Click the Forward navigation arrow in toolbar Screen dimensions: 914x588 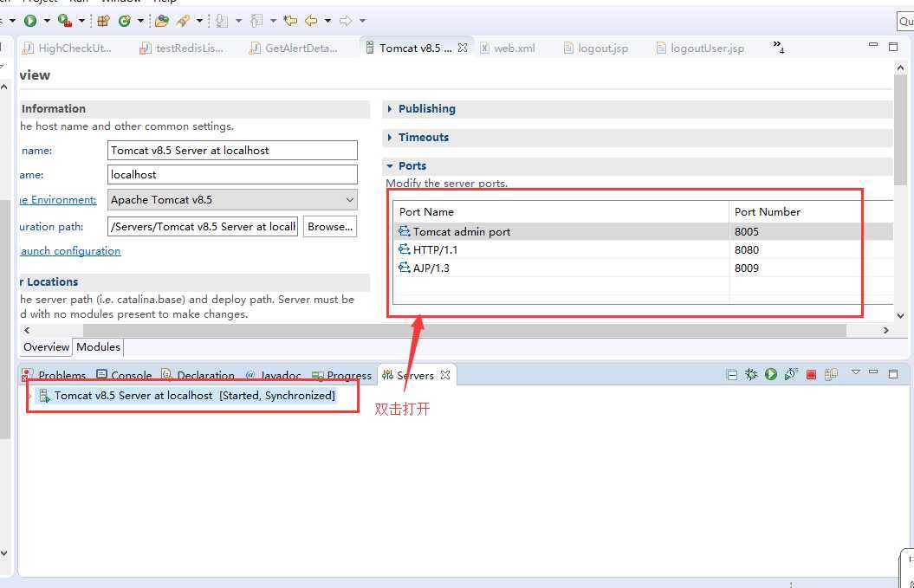pyautogui.click(x=346, y=21)
